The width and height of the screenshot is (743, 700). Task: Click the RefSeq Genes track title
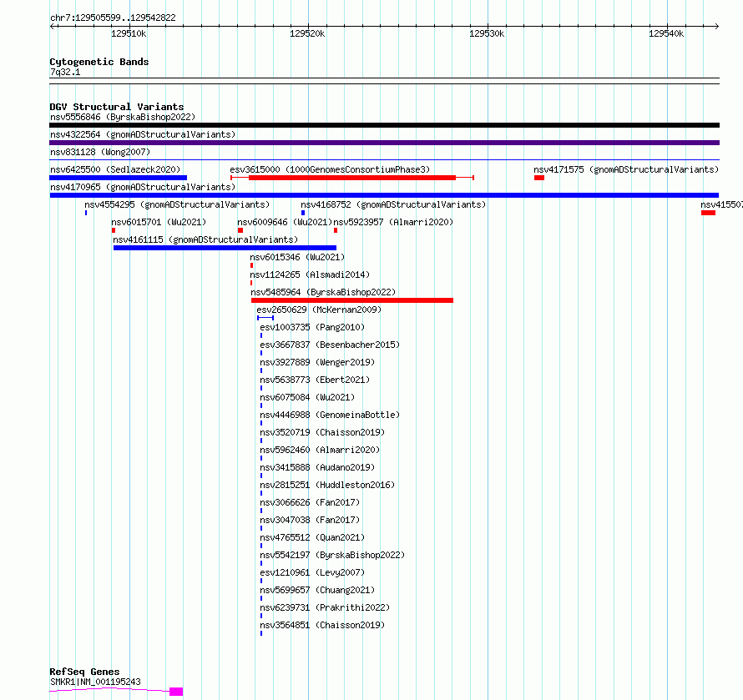coord(84,672)
